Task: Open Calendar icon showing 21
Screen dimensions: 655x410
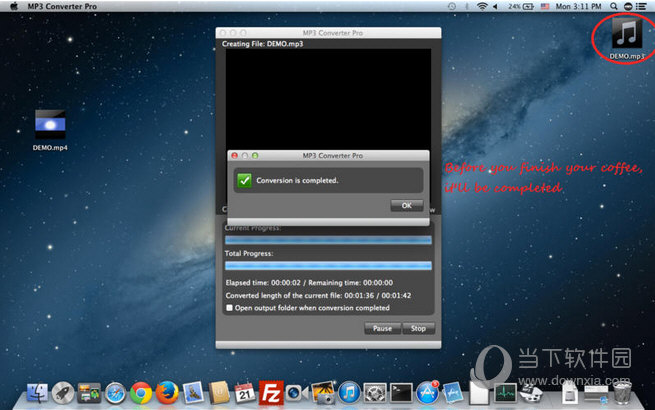Action: [x=245, y=393]
